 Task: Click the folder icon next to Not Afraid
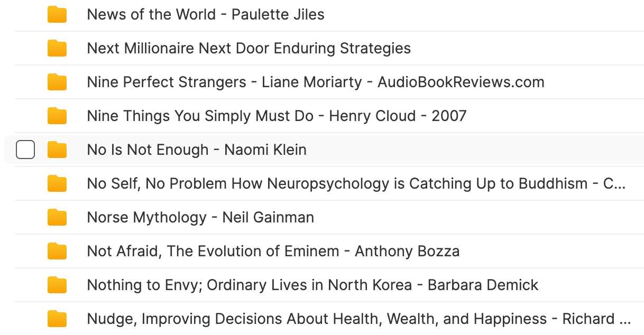click(57, 252)
